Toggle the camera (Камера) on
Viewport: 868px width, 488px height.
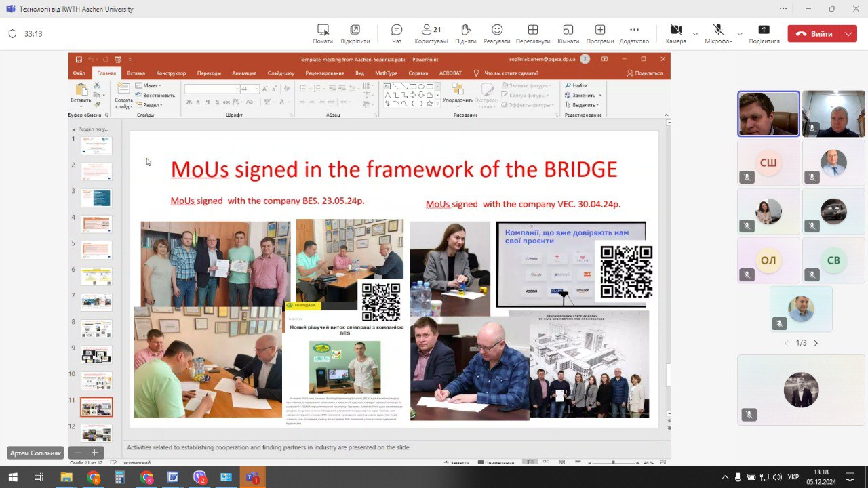point(676,33)
